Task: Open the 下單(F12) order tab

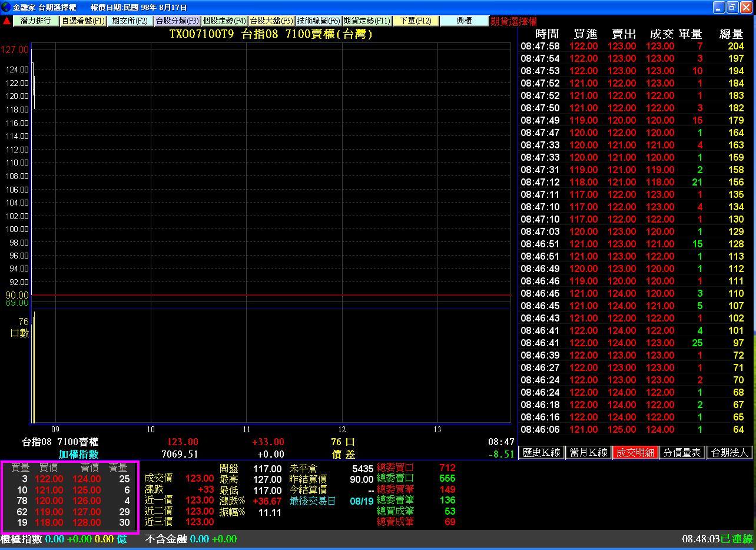Action: click(416, 21)
